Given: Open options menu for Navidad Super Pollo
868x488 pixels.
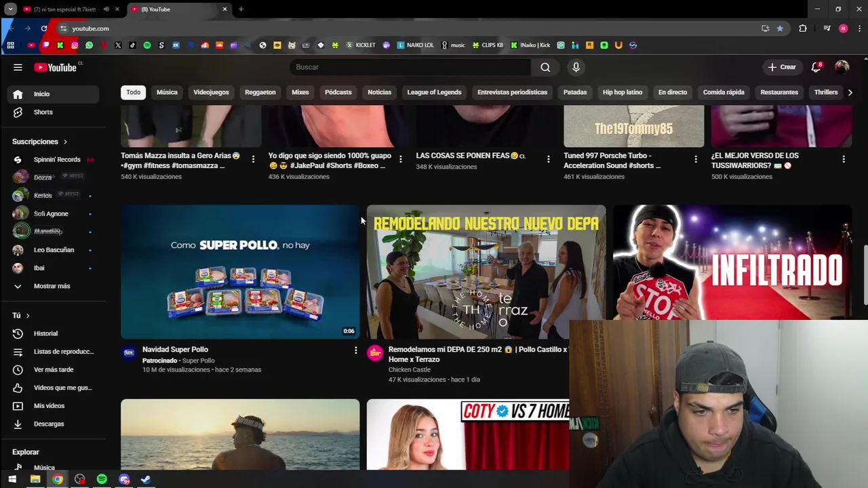Looking at the screenshot, I should pos(355,350).
